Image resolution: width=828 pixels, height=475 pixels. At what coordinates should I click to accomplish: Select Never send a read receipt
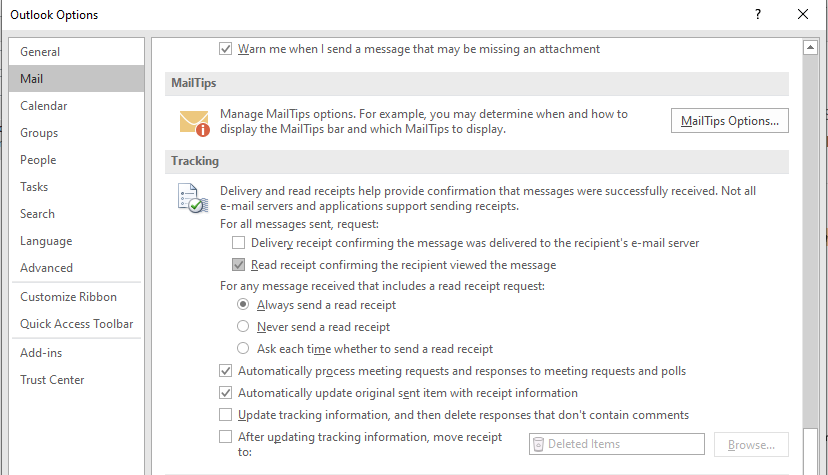click(x=243, y=327)
